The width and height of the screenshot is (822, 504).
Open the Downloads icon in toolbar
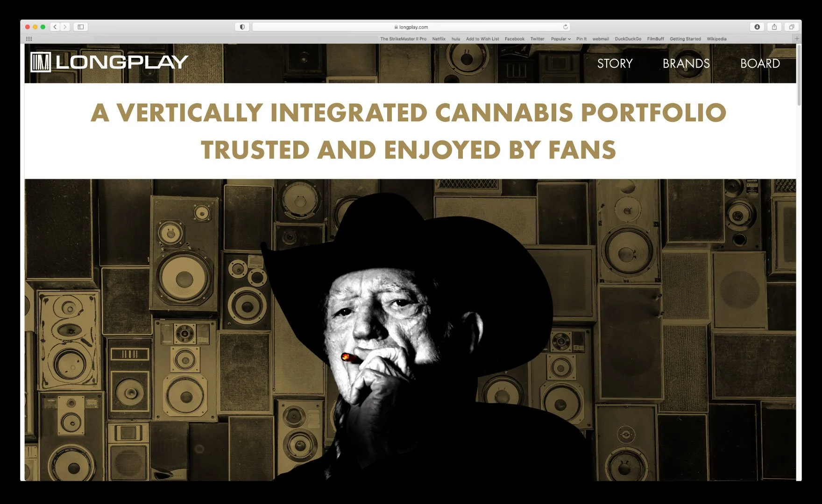pos(757,27)
